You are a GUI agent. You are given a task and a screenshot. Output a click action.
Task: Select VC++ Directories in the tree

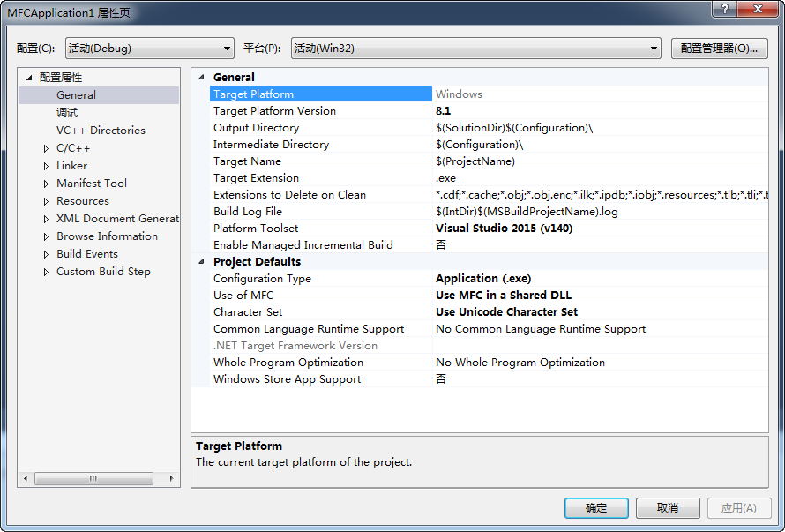pyautogui.click(x=101, y=130)
